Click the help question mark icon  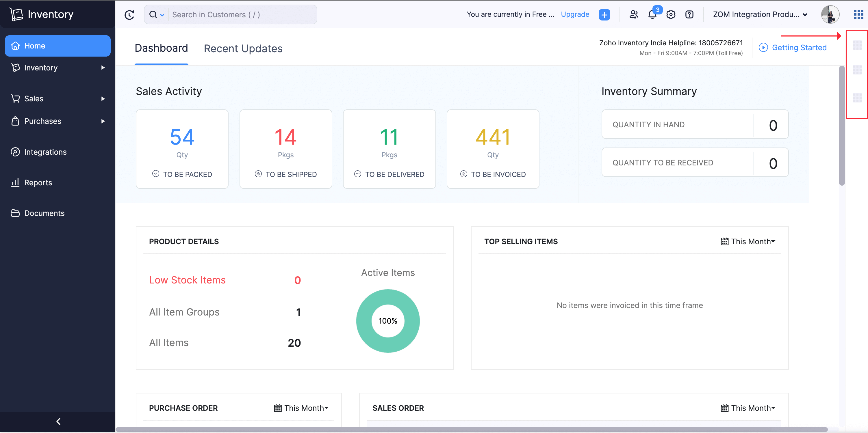tap(689, 14)
